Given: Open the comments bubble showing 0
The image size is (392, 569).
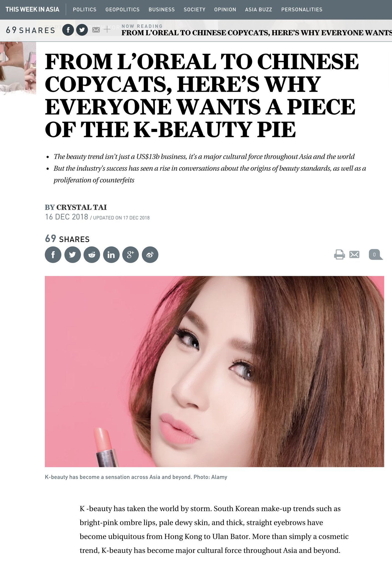Looking at the screenshot, I should click(x=376, y=255).
